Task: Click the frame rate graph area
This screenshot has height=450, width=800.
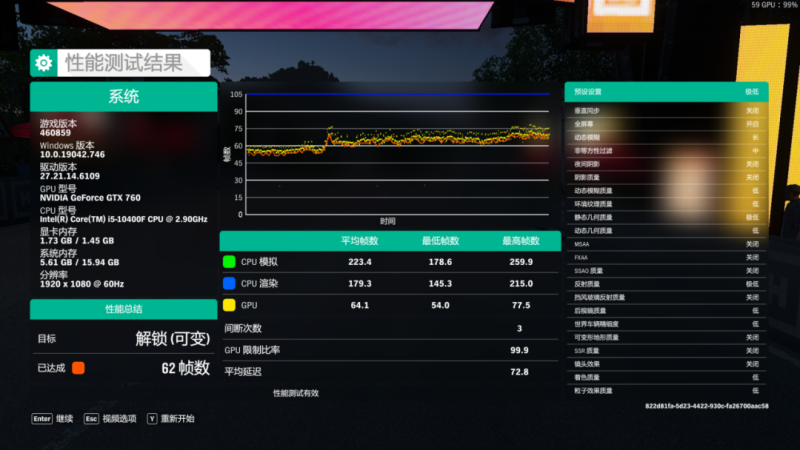Action: click(397, 154)
